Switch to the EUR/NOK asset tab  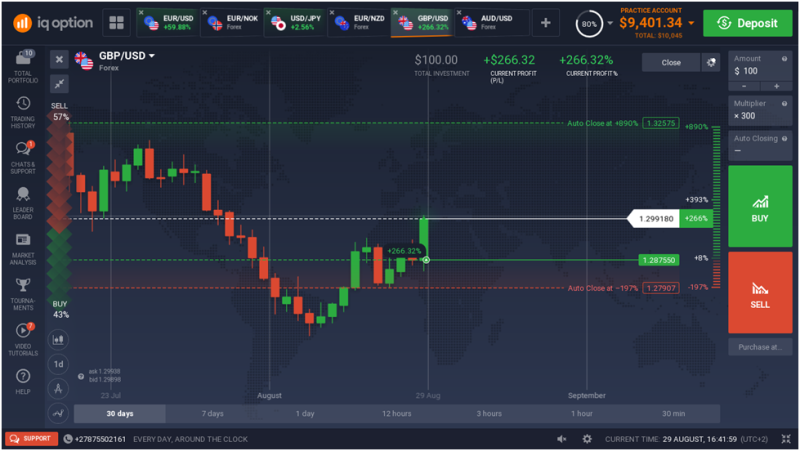click(x=232, y=22)
